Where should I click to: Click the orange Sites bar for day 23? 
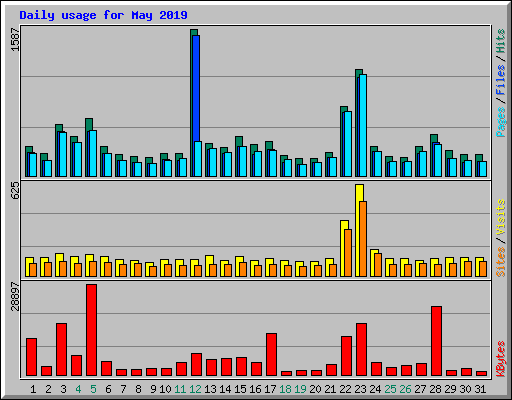(x=363, y=239)
